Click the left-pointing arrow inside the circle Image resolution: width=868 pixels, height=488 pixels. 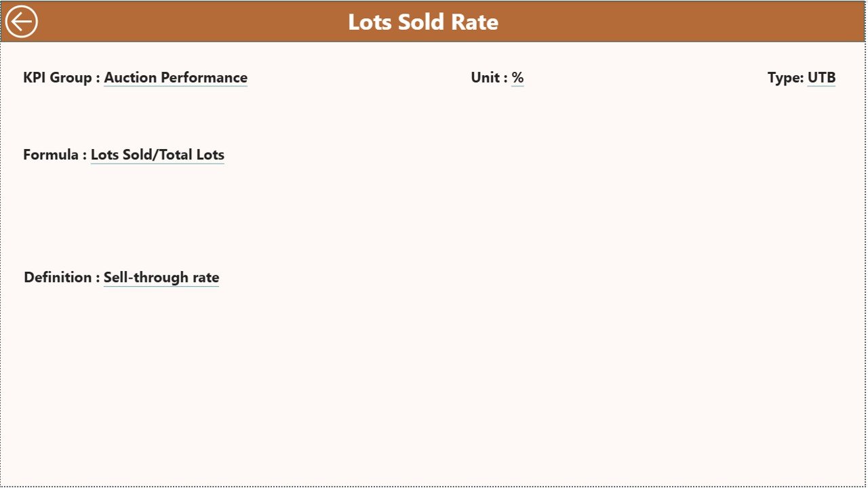click(21, 21)
